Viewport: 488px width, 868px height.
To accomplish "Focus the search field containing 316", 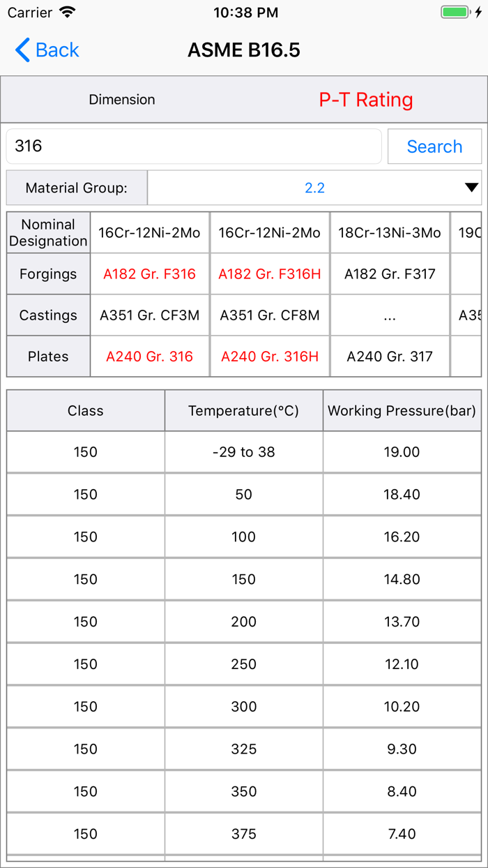I will 194,146.
